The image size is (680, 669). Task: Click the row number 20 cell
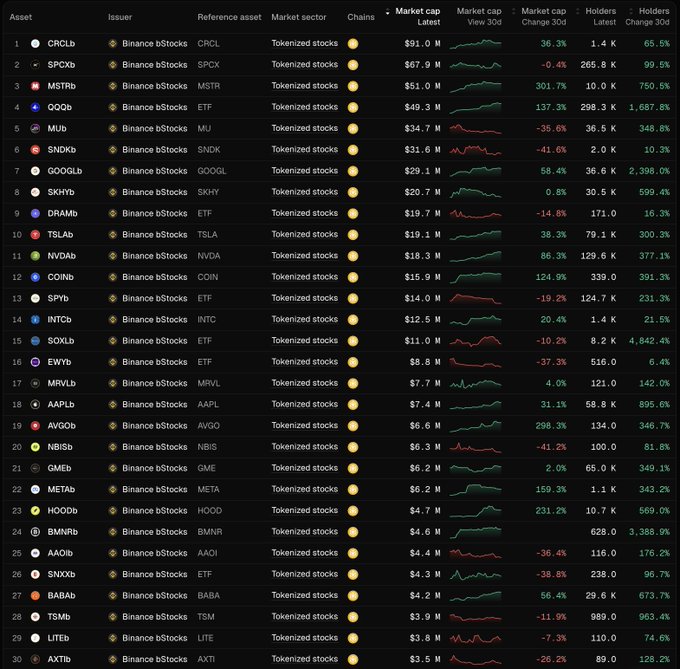[17, 447]
